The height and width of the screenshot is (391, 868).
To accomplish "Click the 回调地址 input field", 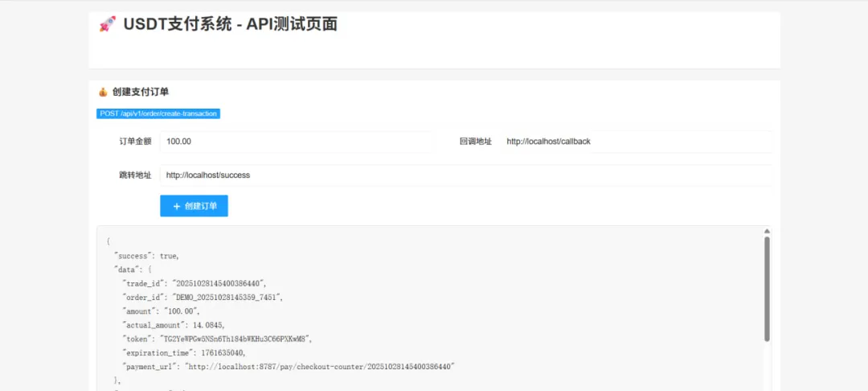I will [x=636, y=142].
